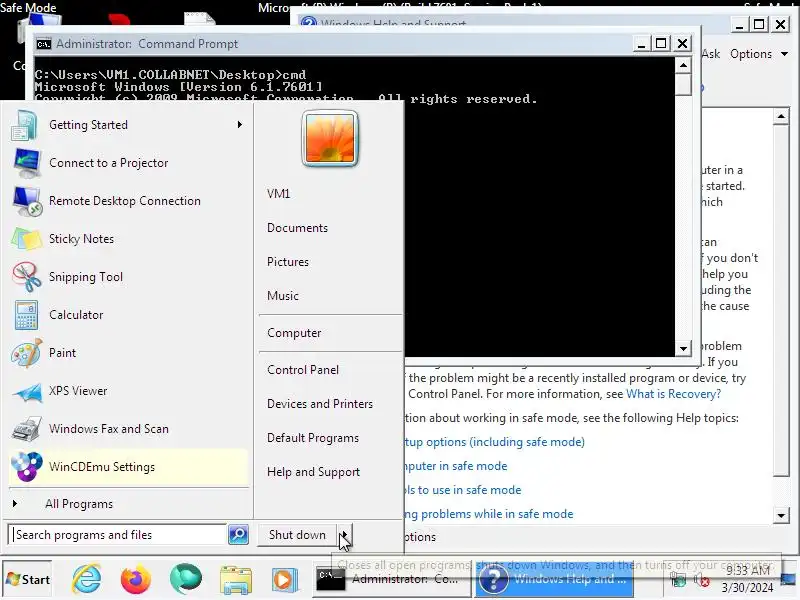Launch Firefox from the taskbar
800x600 pixels.
[136, 580]
